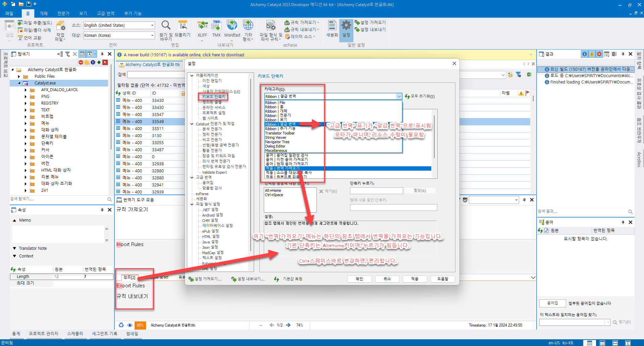Viewport: 644px width, 346px height.
Task: Toggle the eye preview icon in status strip
Action: coord(130,325)
